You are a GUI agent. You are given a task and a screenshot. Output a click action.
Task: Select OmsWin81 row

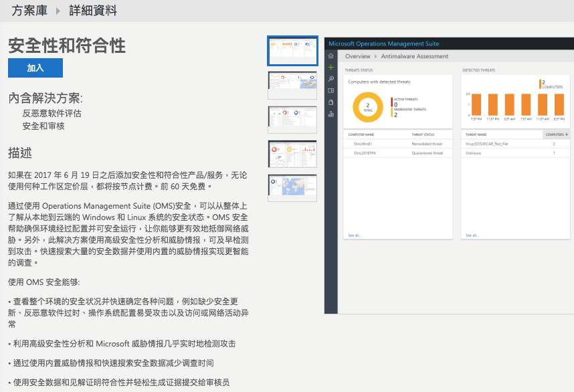[x=398, y=144]
